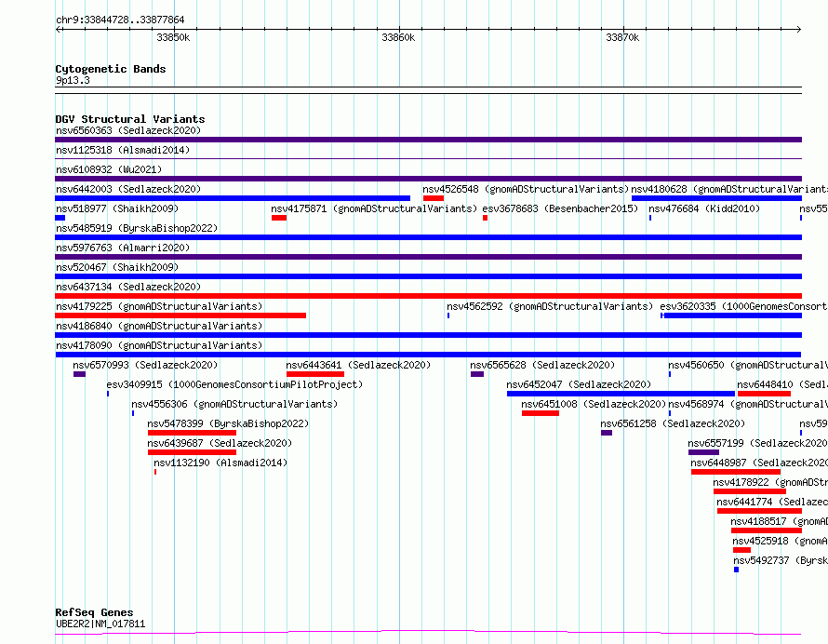The height and width of the screenshot is (644, 828).
Task: Click esv3620335 1000Genomes variant label
Action: [x=743, y=306]
